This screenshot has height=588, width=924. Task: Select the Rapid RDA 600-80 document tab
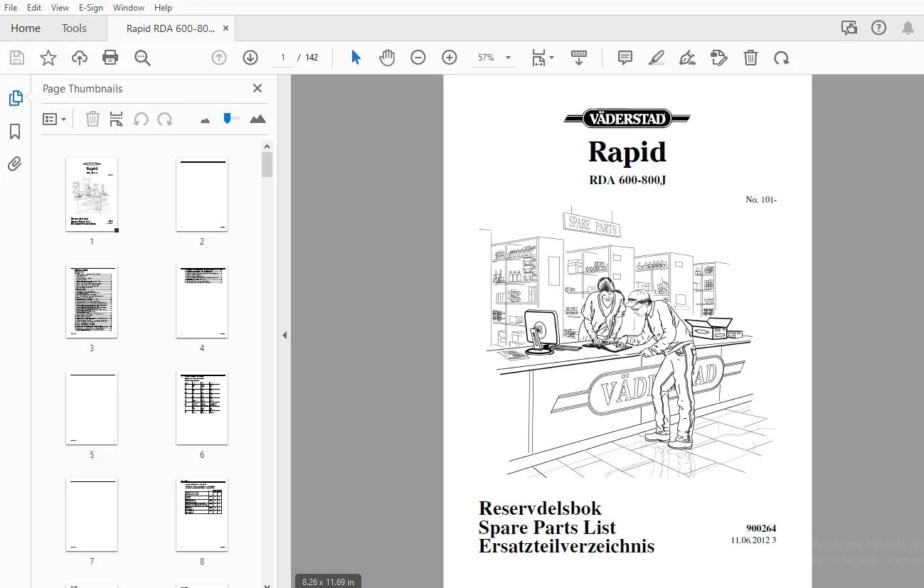click(x=171, y=28)
